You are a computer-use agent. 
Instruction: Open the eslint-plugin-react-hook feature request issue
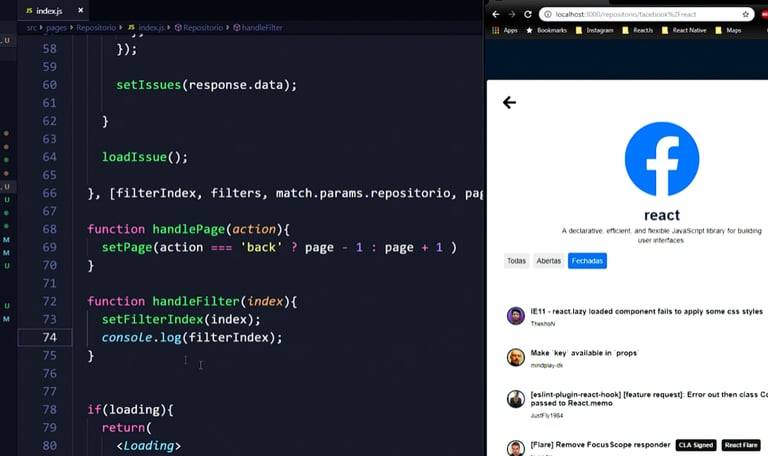[649, 399]
